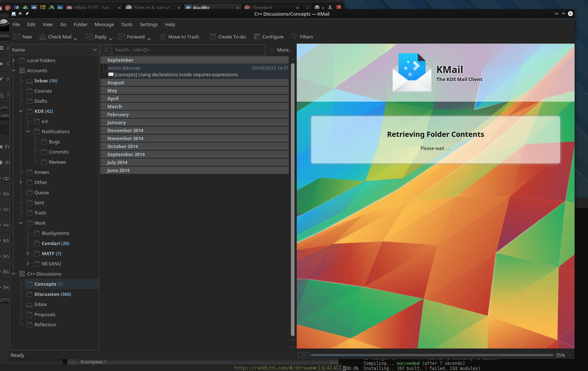Click the Bugs folder icon
The width and height of the screenshot is (588, 371).
click(x=44, y=142)
